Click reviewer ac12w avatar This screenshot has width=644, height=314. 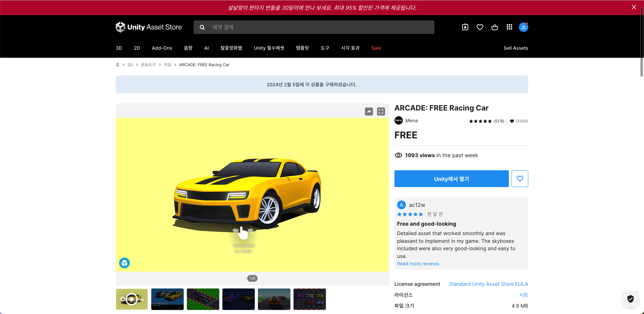click(x=401, y=205)
